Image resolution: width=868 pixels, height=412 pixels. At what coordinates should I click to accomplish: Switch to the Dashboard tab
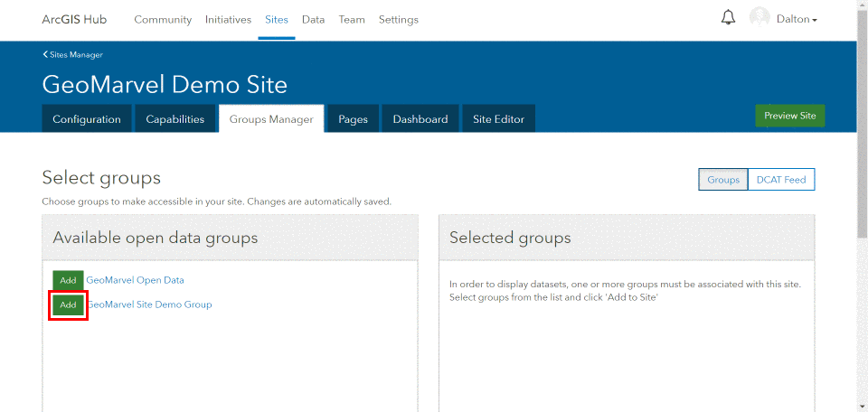click(420, 119)
